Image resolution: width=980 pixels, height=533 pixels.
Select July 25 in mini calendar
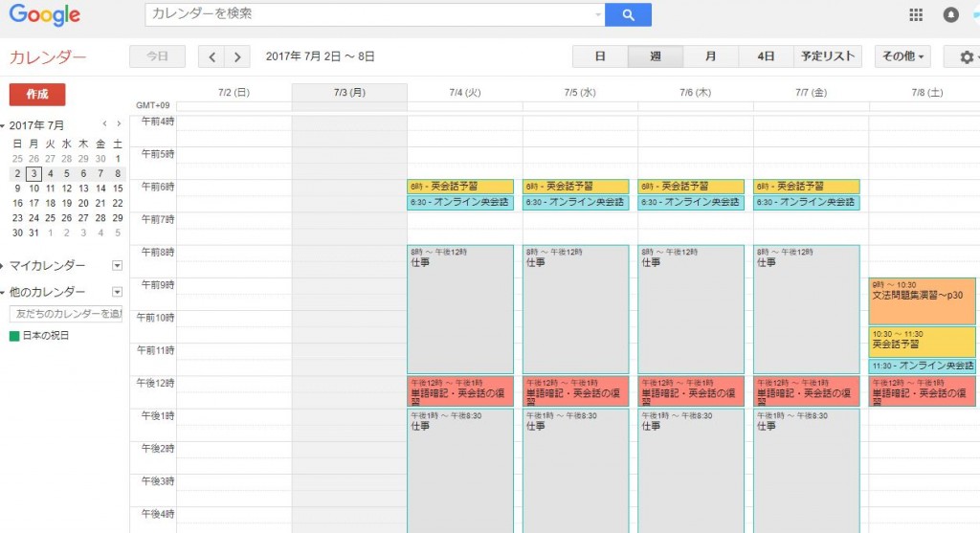50,218
